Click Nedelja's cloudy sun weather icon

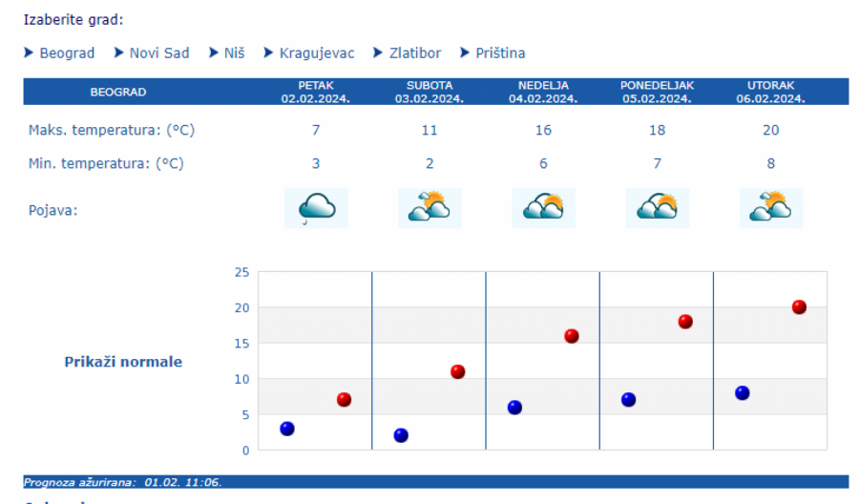pyautogui.click(x=543, y=208)
